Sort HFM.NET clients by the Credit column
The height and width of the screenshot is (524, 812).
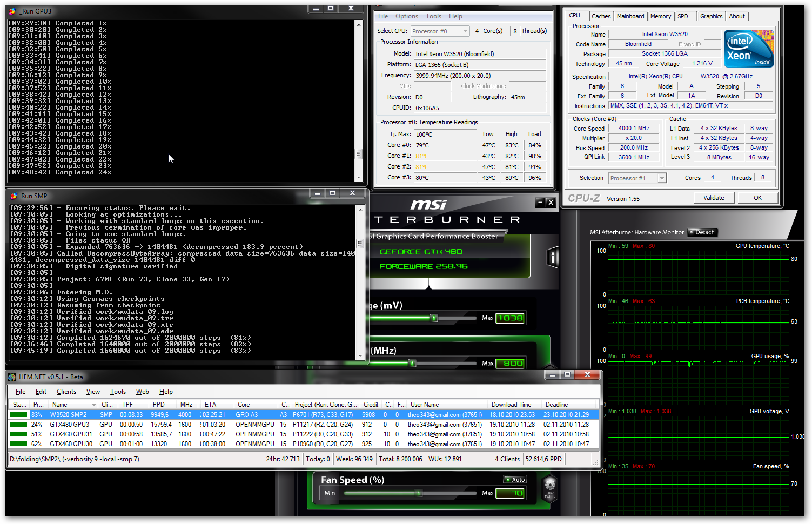point(371,405)
